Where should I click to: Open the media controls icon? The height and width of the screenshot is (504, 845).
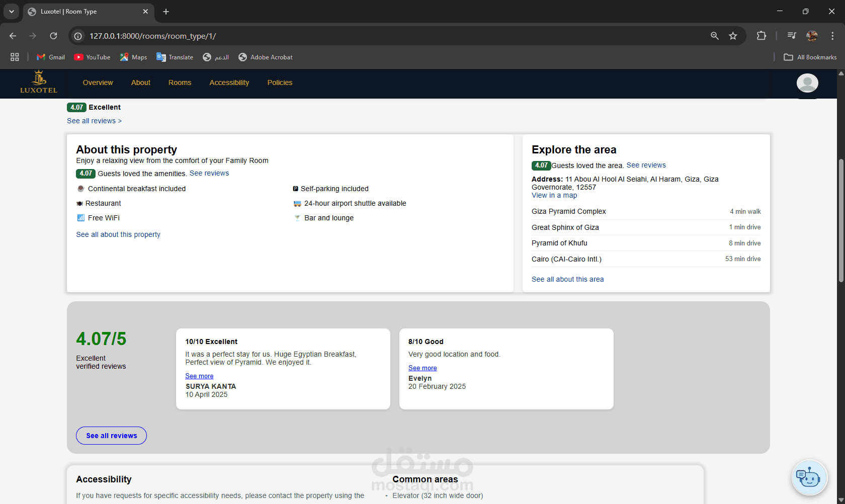[791, 36]
